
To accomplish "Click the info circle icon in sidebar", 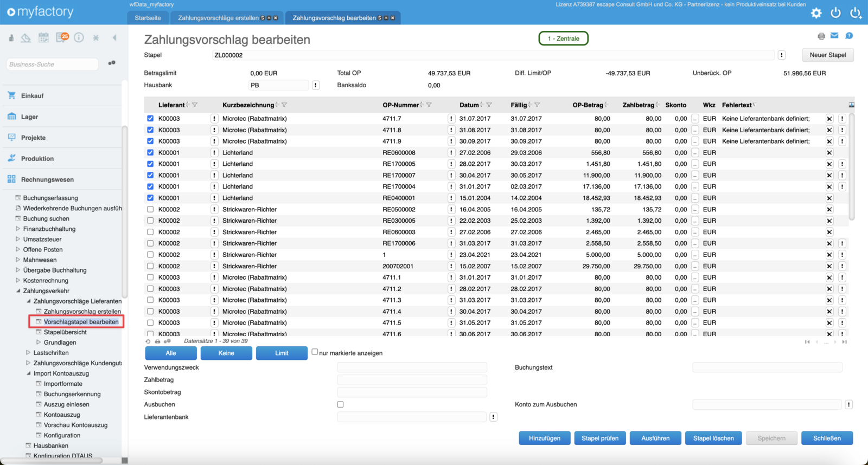I will [79, 37].
